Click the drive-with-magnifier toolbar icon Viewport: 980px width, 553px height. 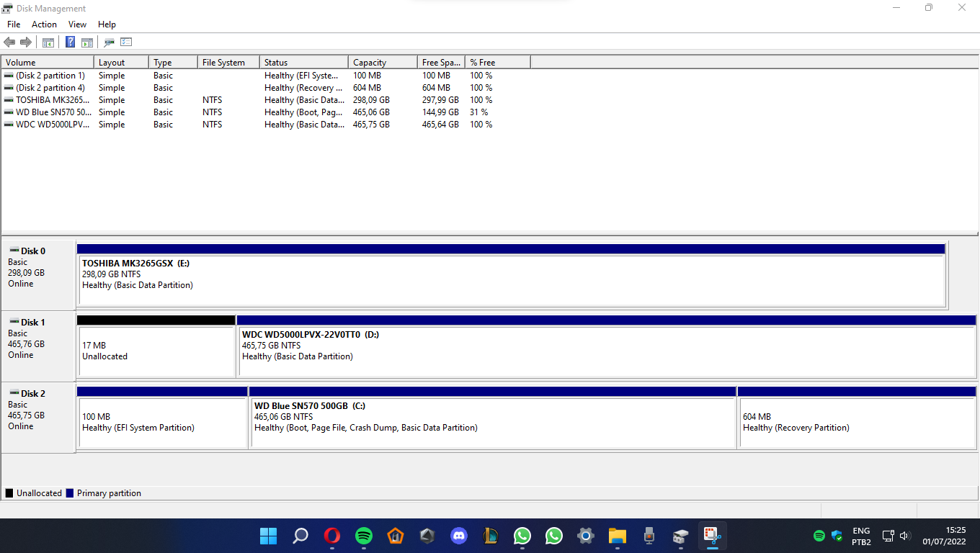coord(109,42)
